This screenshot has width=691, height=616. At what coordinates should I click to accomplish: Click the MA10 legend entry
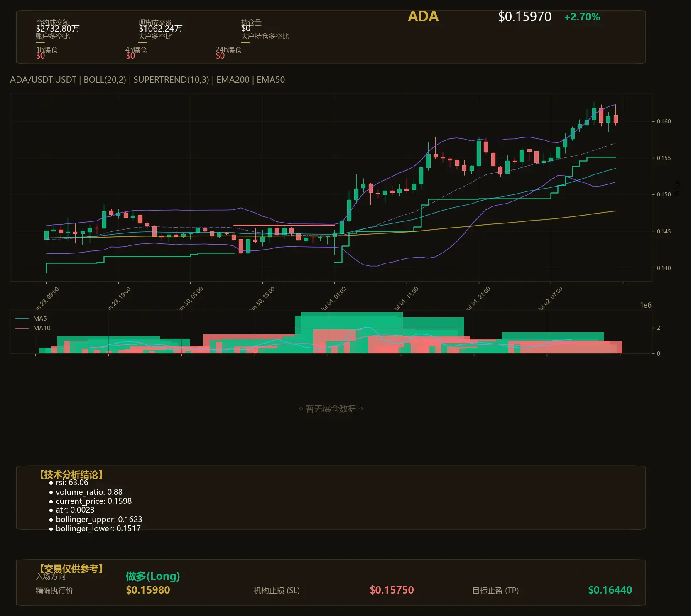(x=33, y=328)
